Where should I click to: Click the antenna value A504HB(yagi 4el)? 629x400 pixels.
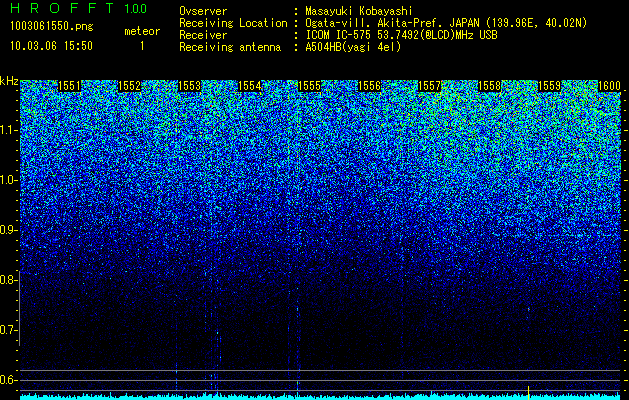353,47
